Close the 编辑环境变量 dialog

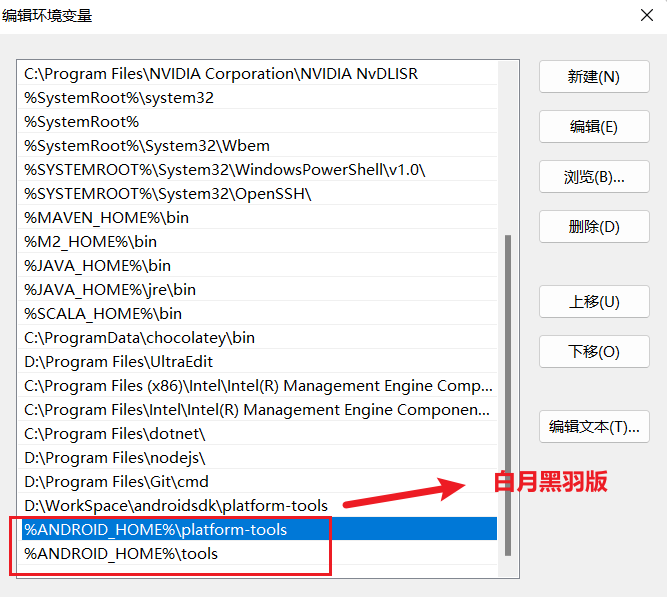coord(647,15)
